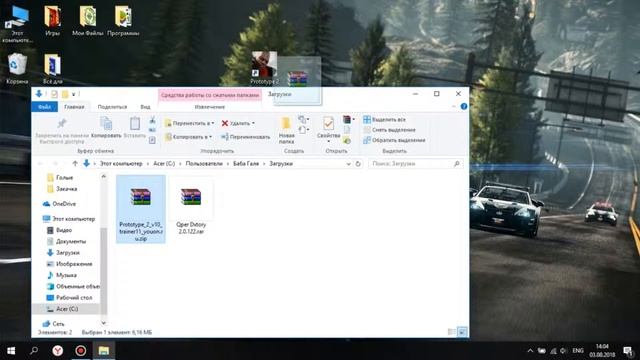640x360 pixels.
Task: Click Баба Галя breadcrumb segment
Action: 246,163
